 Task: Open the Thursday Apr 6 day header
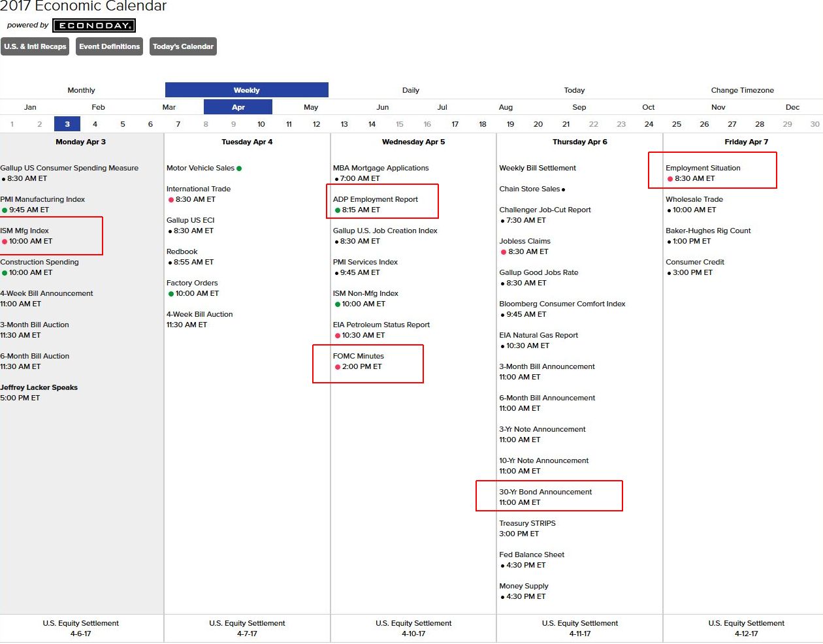click(x=580, y=142)
